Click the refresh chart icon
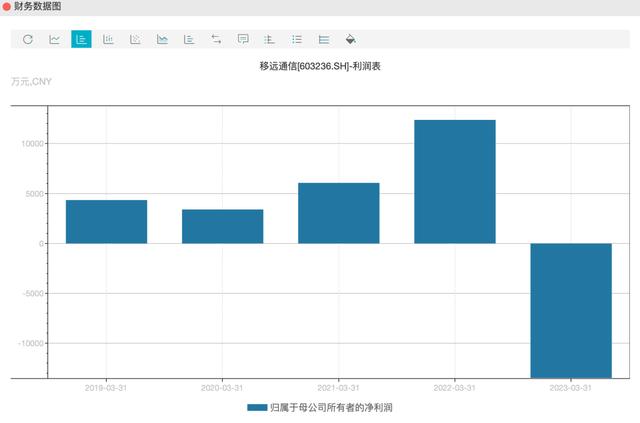 pos(28,39)
